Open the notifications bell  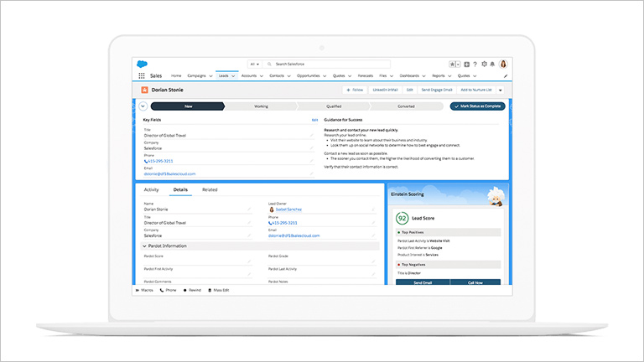point(492,64)
